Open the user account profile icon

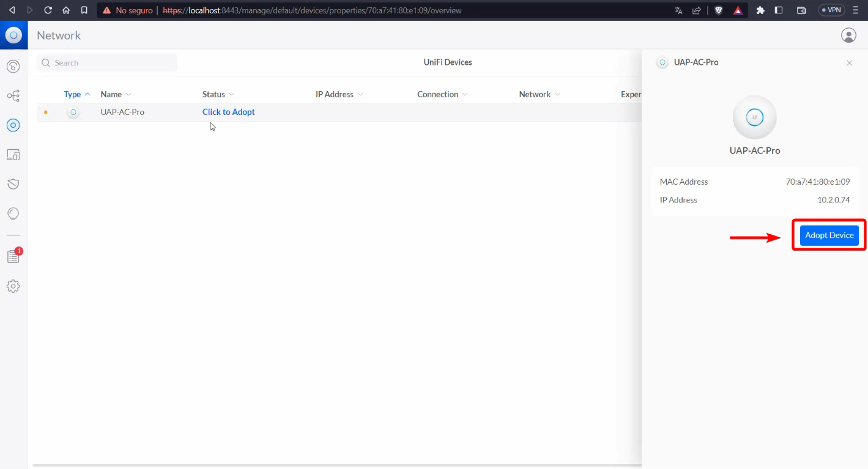click(x=848, y=35)
